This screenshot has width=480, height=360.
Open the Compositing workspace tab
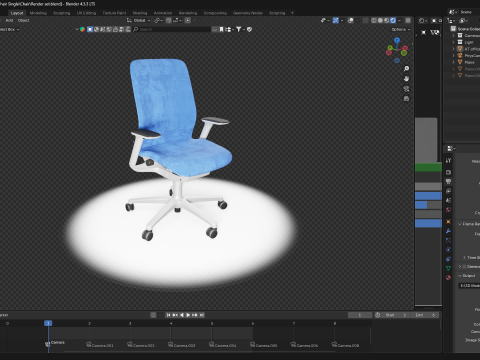click(x=215, y=13)
